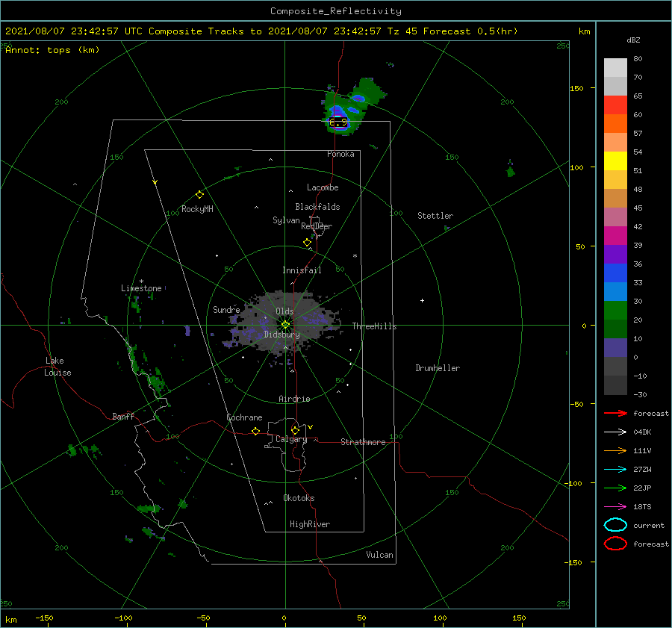
Task: Click the Banff label
Action: (123, 417)
